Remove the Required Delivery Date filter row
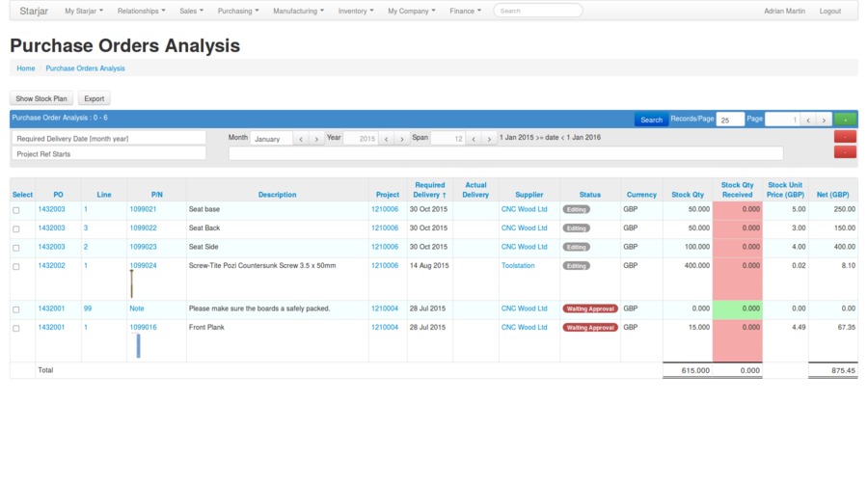Viewport: 868px width, 482px height. pyautogui.click(x=845, y=138)
